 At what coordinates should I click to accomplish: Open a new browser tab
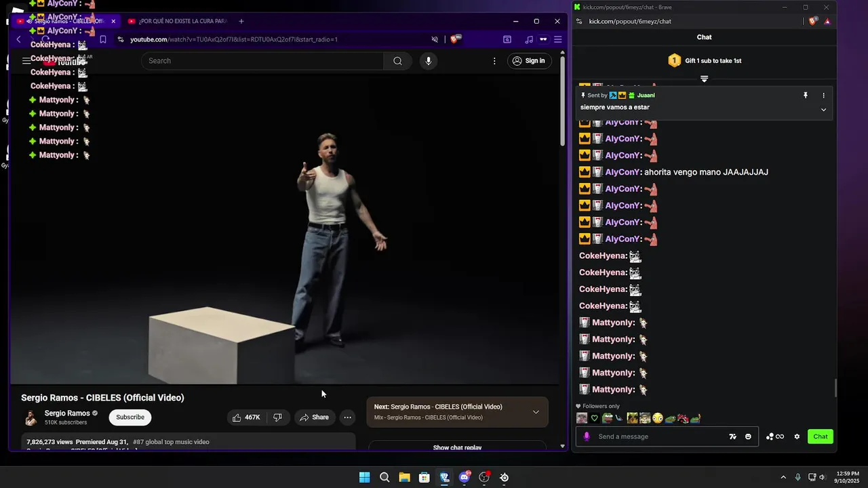click(241, 21)
